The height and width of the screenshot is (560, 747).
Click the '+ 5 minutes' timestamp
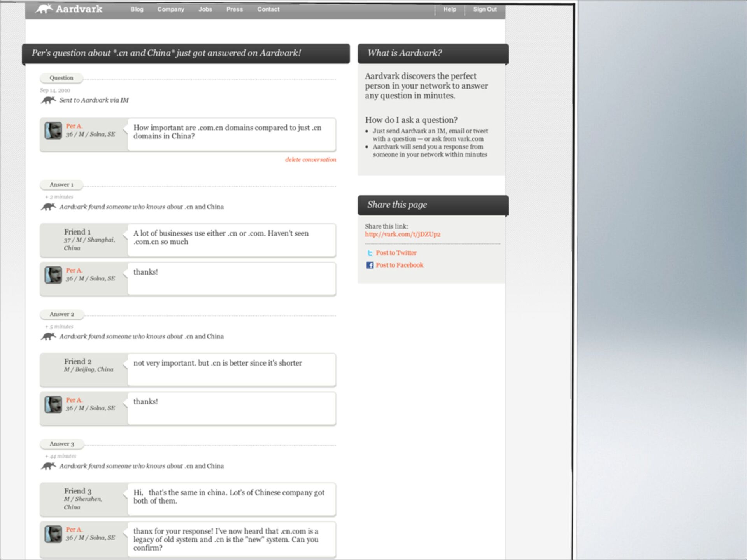pyautogui.click(x=59, y=327)
